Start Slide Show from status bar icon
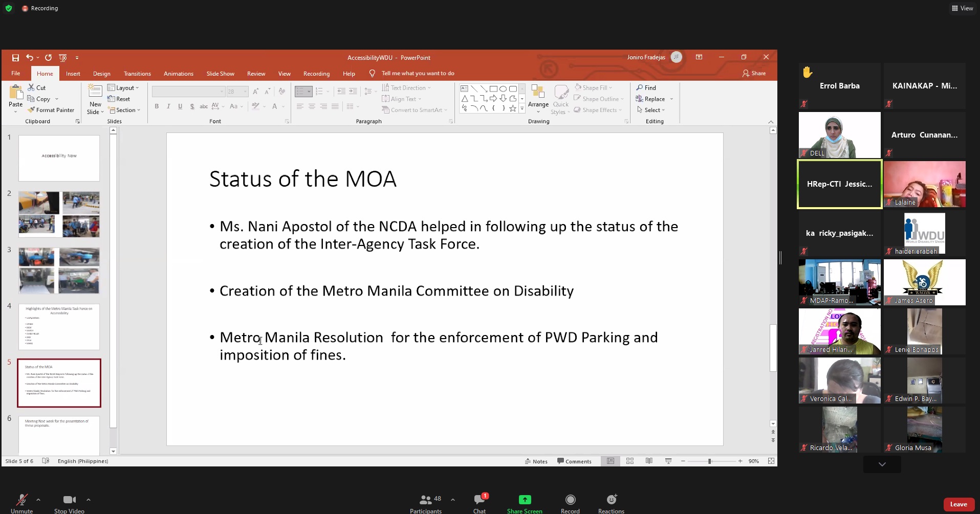The image size is (980, 514). [668, 461]
